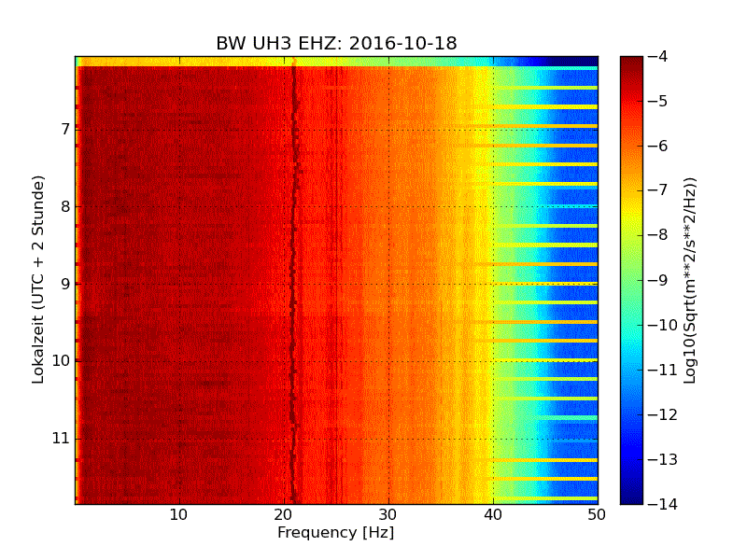The width and height of the screenshot is (747, 560).
Task: Click the x-axis tick label '20'
Action: coord(284,515)
